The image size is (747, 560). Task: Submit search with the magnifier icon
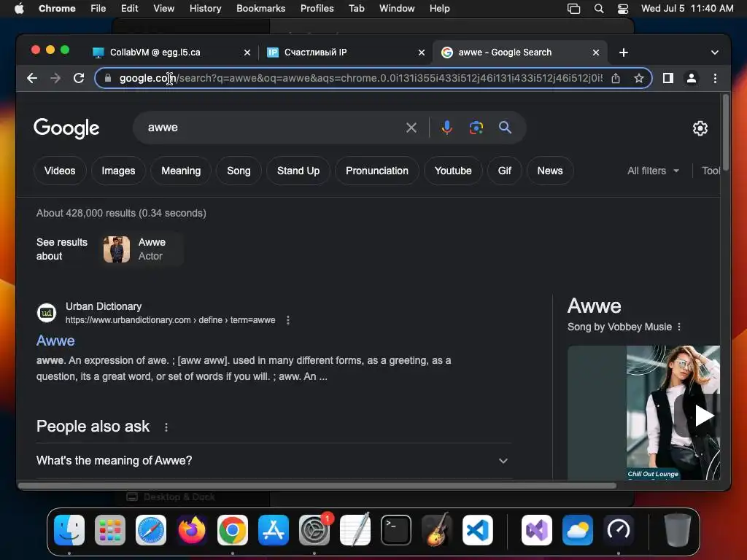coord(505,128)
